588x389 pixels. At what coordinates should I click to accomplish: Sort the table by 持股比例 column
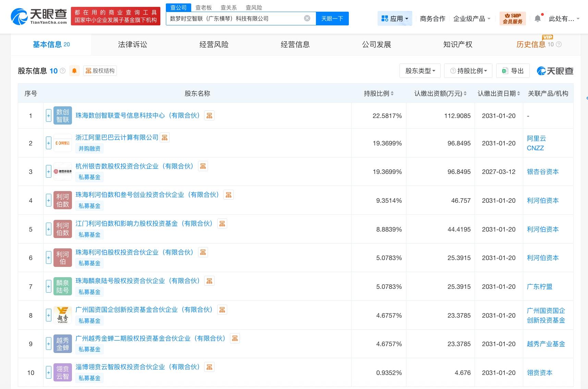(392, 94)
